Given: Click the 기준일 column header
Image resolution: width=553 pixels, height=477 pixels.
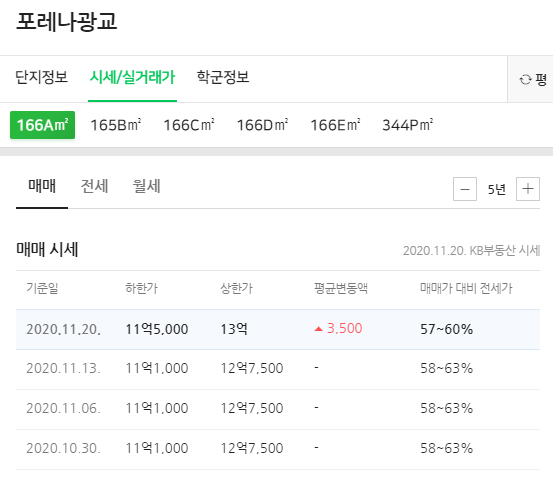Looking at the screenshot, I should click(x=42, y=288).
